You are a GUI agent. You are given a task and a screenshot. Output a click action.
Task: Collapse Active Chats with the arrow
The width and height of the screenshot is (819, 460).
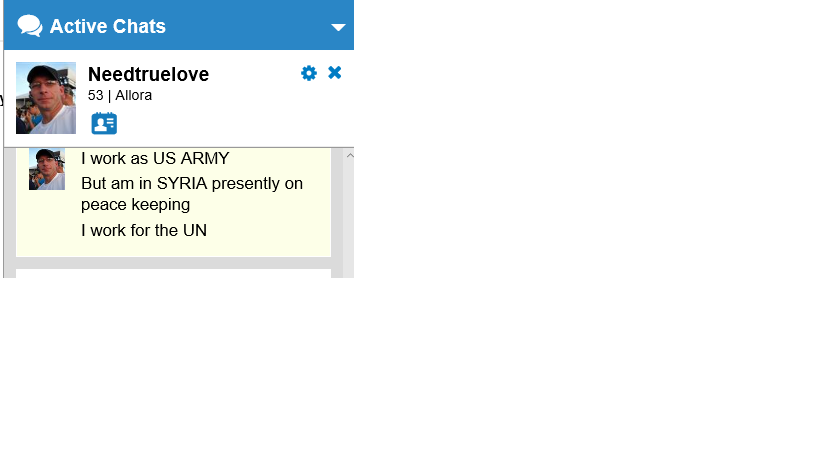pyautogui.click(x=338, y=27)
